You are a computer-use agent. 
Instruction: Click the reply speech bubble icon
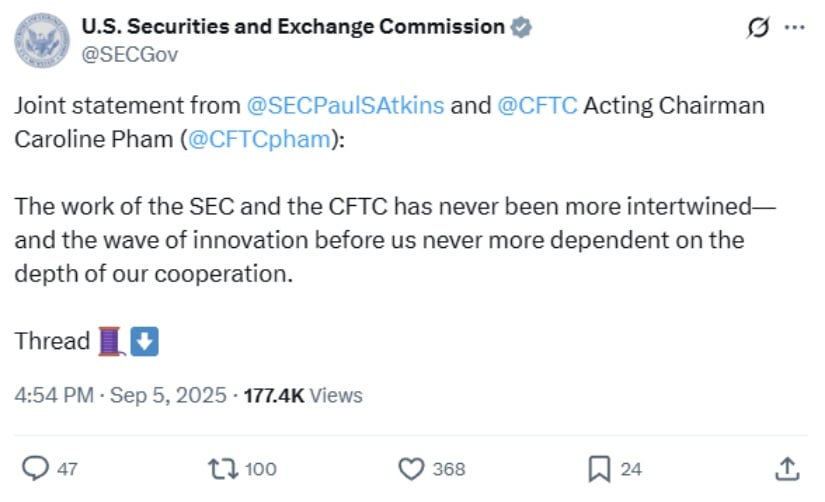point(35,468)
